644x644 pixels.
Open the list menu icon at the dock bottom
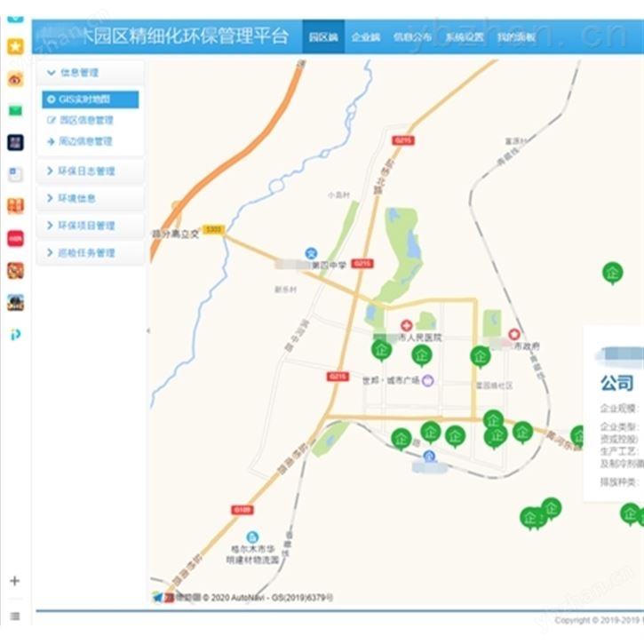(x=15, y=616)
